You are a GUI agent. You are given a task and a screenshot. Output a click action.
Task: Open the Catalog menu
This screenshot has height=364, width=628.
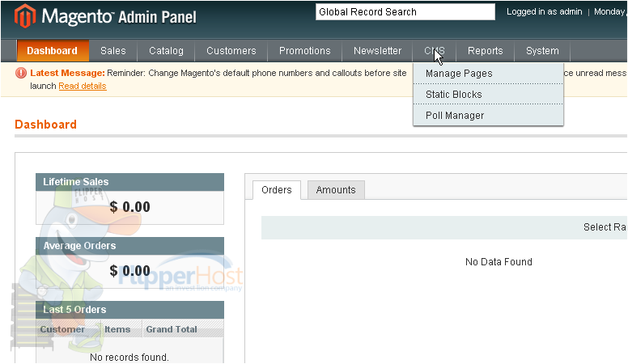(166, 51)
